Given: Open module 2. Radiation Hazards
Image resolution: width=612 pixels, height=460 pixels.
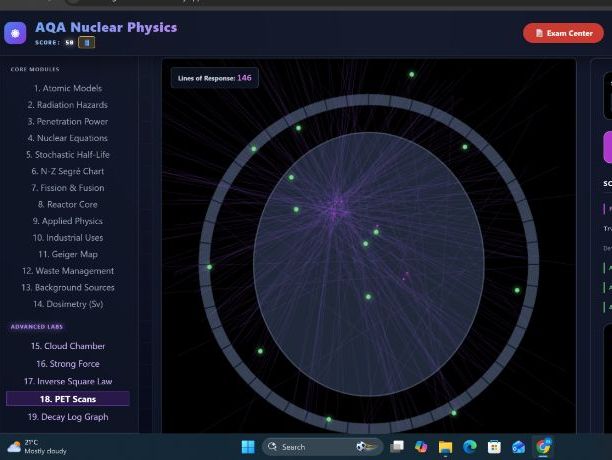Looking at the screenshot, I should point(68,105).
